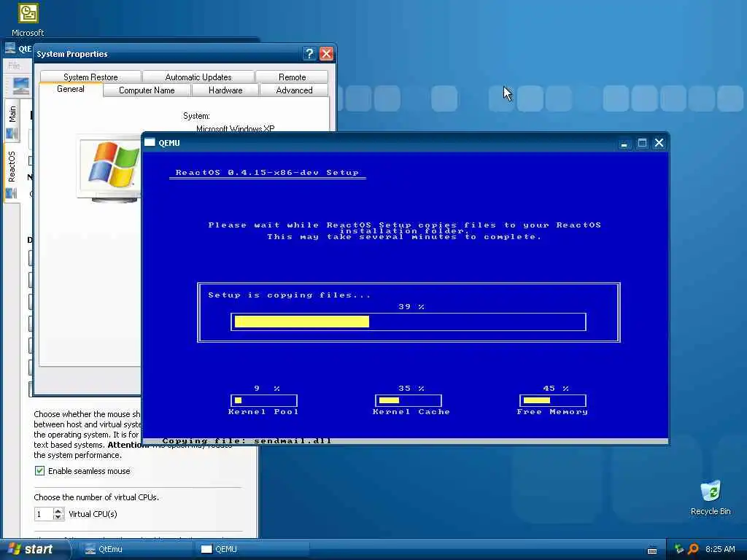Screen dimensions: 747x560
Task: Click the on-screen keyboard taskbar icon
Action: click(652, 551)
